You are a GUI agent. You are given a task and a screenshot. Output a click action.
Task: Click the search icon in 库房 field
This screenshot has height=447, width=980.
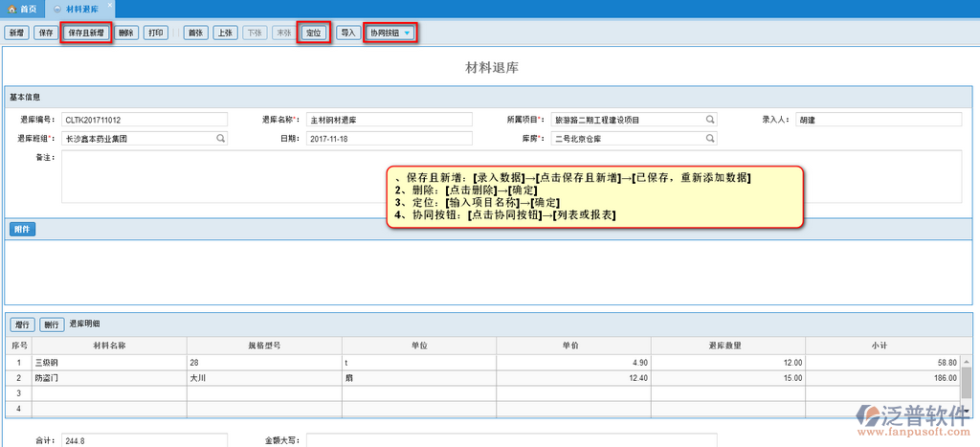coord(710,139)
